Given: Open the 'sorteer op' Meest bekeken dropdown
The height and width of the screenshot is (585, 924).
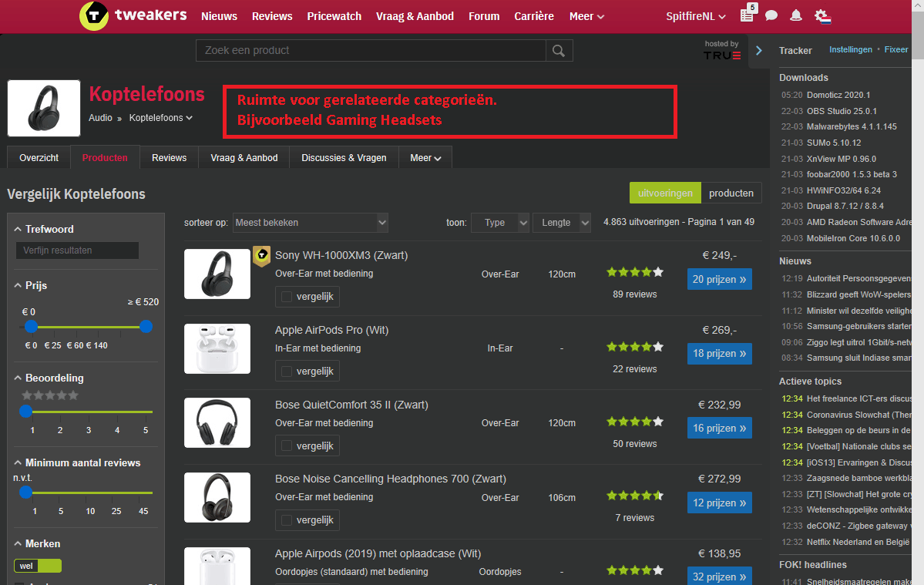Looking at the screenshot, I should coord(311,223).
